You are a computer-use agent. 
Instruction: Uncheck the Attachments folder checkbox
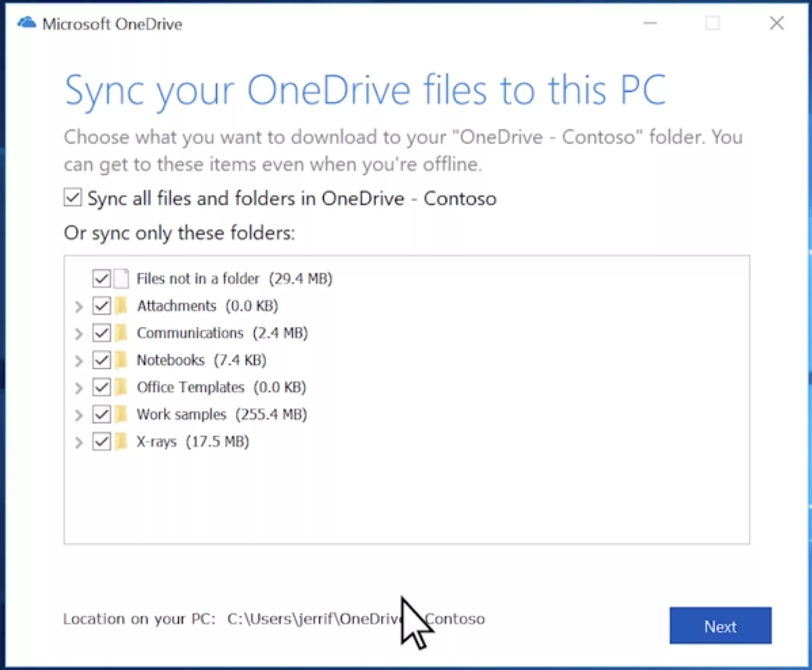(x=101, y=306)
